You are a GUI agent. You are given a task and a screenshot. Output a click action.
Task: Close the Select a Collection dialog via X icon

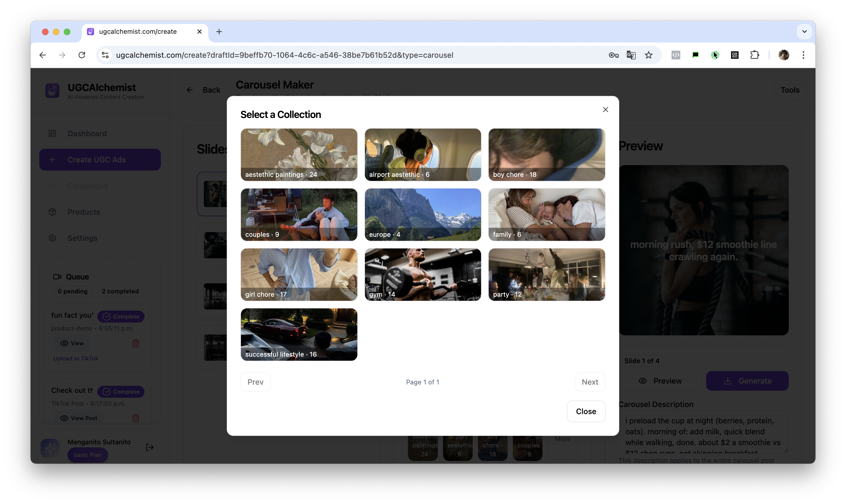(x=605, y=109)
